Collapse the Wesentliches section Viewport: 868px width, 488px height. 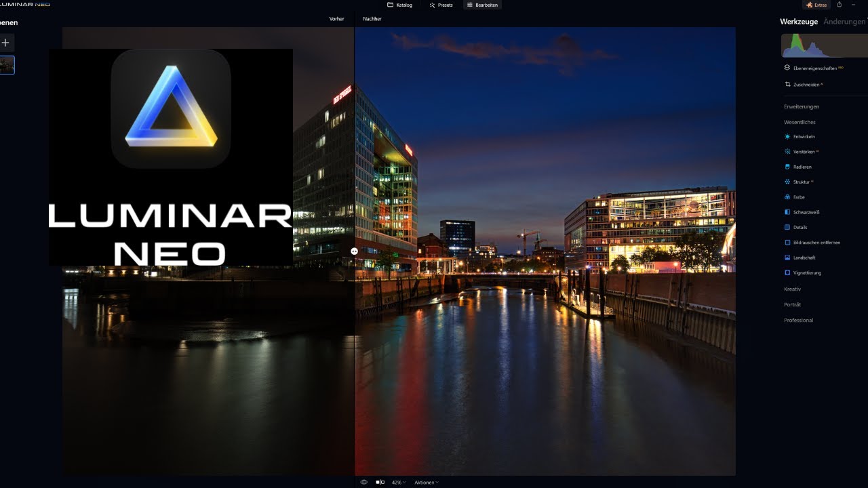pyautogui.click(x=800, y=122)
